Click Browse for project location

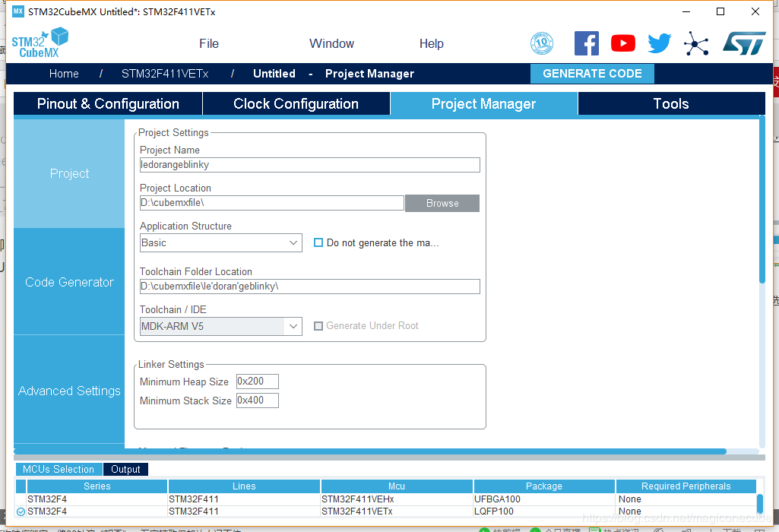click(442, 203)
